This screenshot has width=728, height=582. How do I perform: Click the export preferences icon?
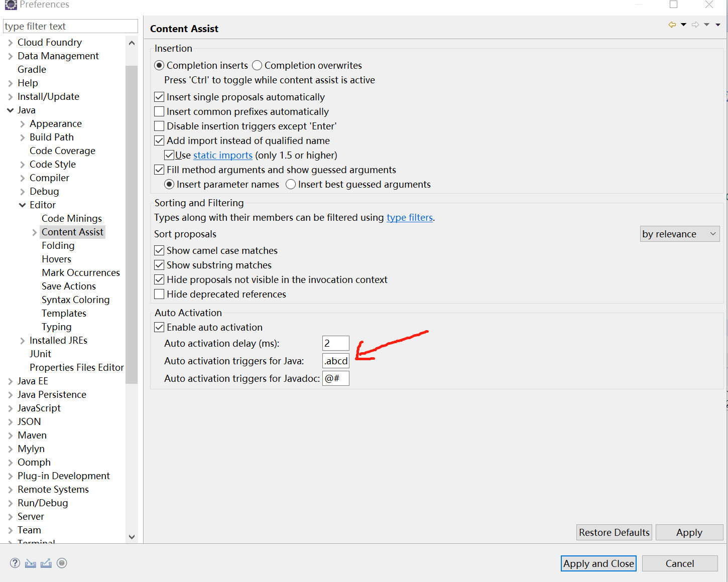click(x=46, y=563)
